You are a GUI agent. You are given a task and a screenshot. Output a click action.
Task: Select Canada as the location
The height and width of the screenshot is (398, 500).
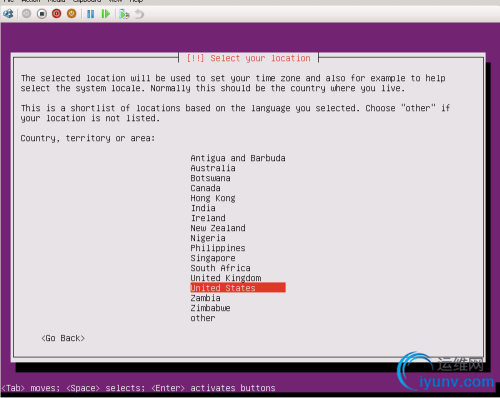[205, 188]
